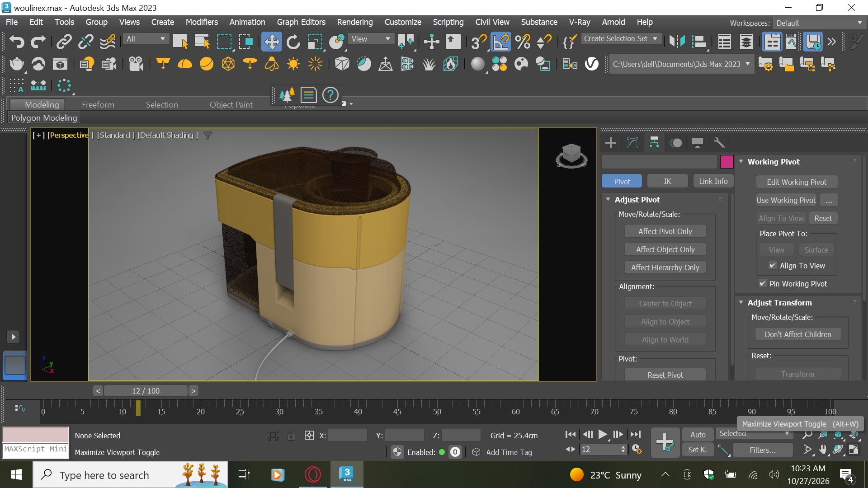Open the Time Configuration icon
This screenshot has width=868, height=488.
point(637,449)
